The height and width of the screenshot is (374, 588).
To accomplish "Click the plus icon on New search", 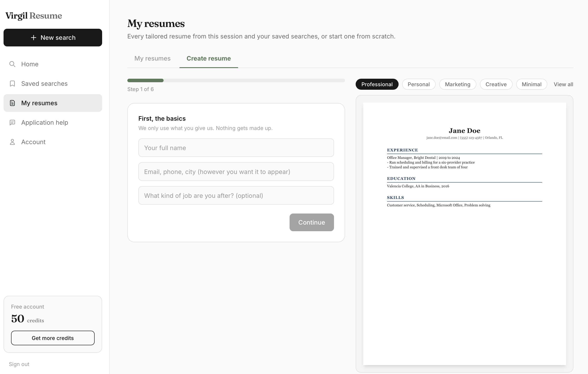I will tap(33, 38).
